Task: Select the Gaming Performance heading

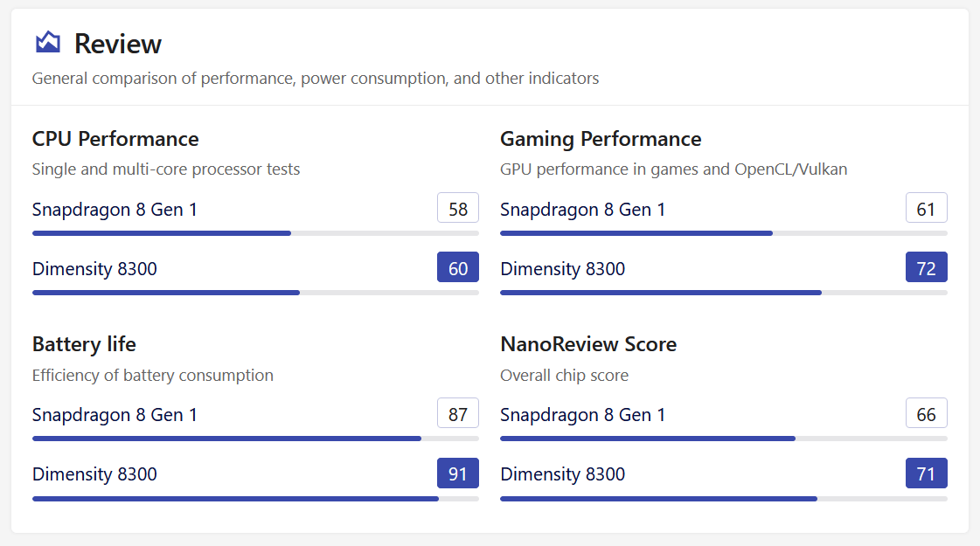Action: point(601,139)
